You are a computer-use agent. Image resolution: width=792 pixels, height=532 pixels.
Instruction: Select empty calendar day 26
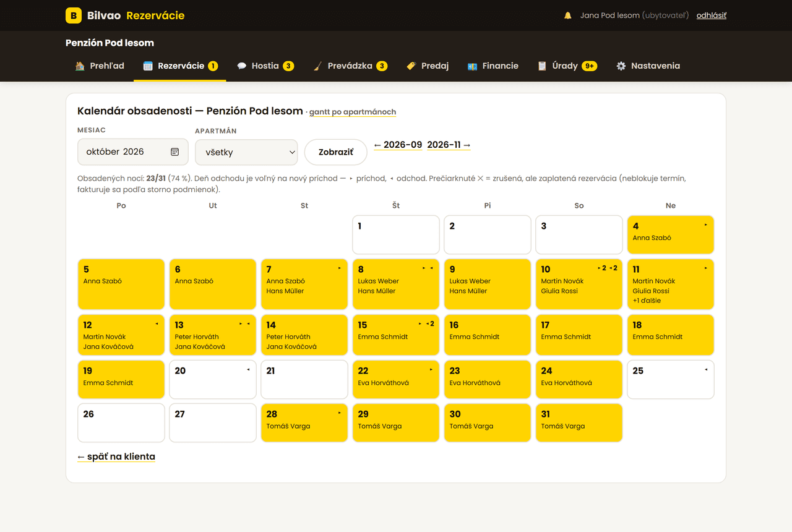121,423
